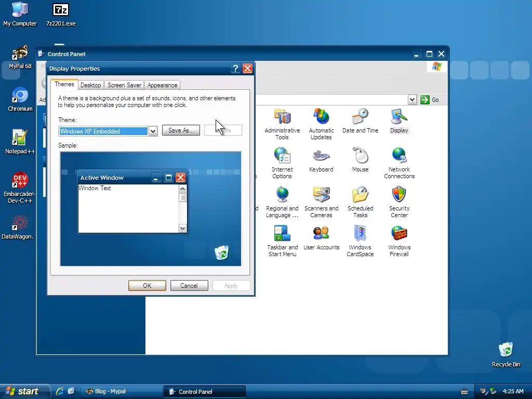
Task: Switch to the Themes tab
Action: pos(64,84)
